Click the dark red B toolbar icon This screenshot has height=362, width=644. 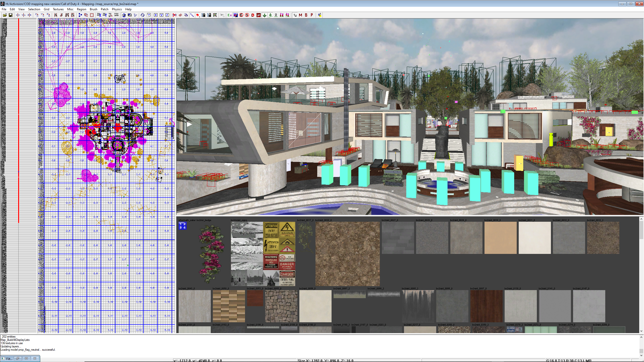(306, 15)
